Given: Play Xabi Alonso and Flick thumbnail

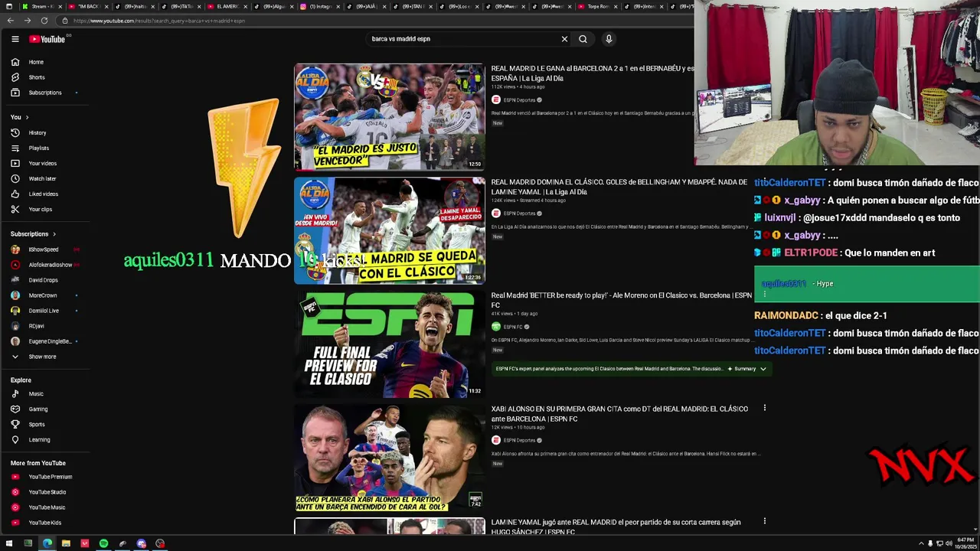Looking at the screenshot, I should [389, 458].
